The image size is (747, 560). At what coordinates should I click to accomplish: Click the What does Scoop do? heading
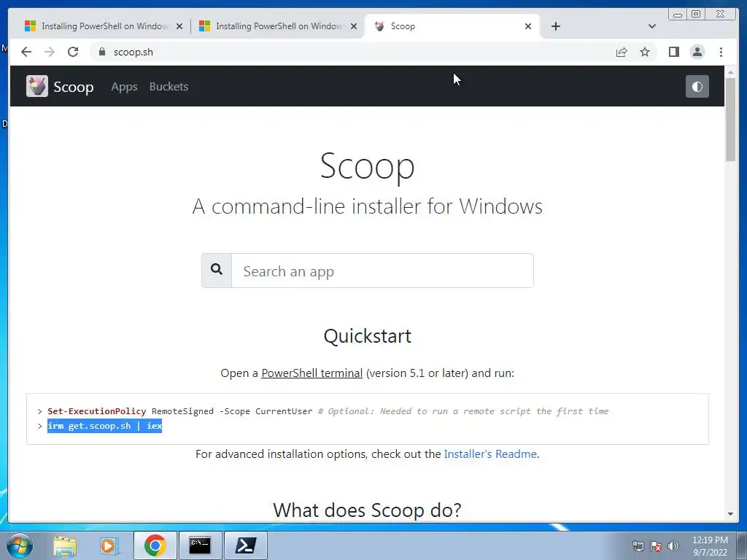(368, 510)
